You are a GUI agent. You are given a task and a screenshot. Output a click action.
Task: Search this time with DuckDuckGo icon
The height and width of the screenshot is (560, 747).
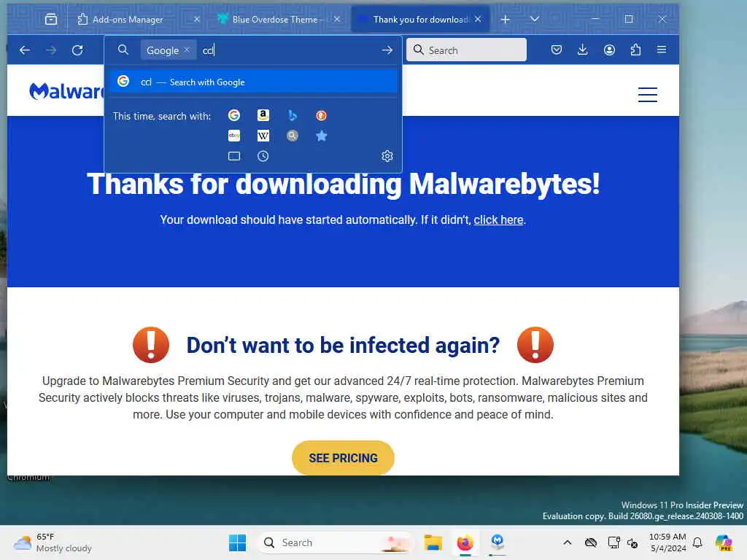pos(321,115)
